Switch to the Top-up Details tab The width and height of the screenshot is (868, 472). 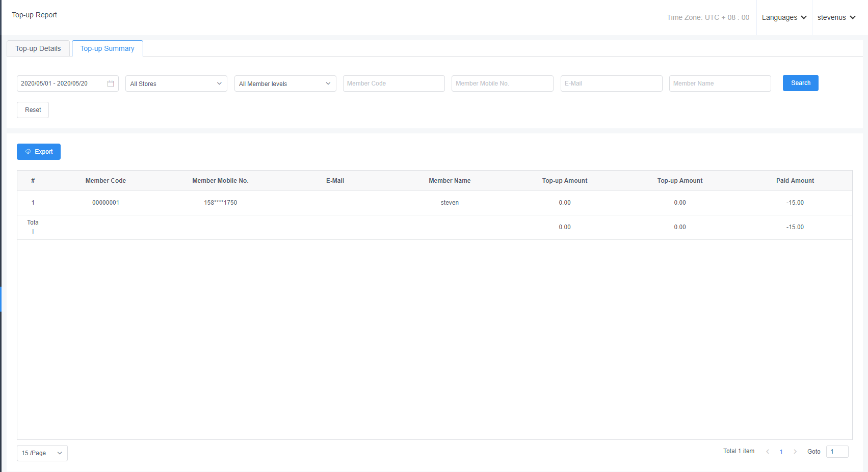pyautogui.click(x=38, y=48)
